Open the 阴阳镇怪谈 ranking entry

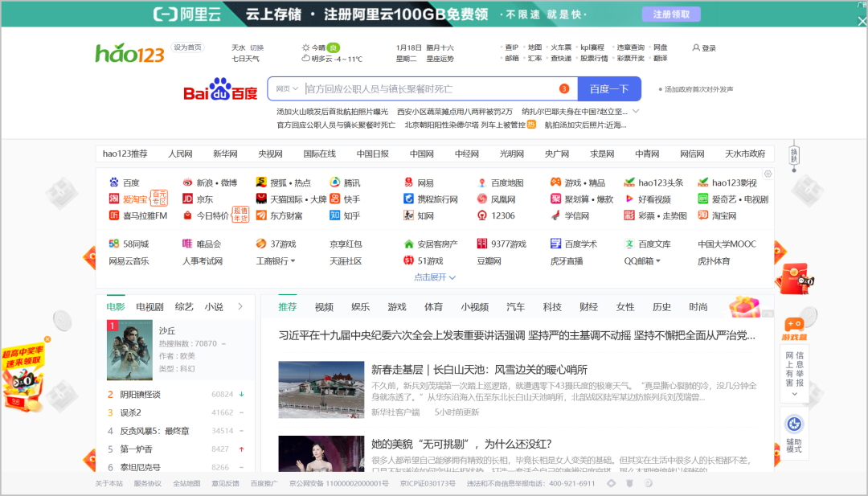click(140, 394)
